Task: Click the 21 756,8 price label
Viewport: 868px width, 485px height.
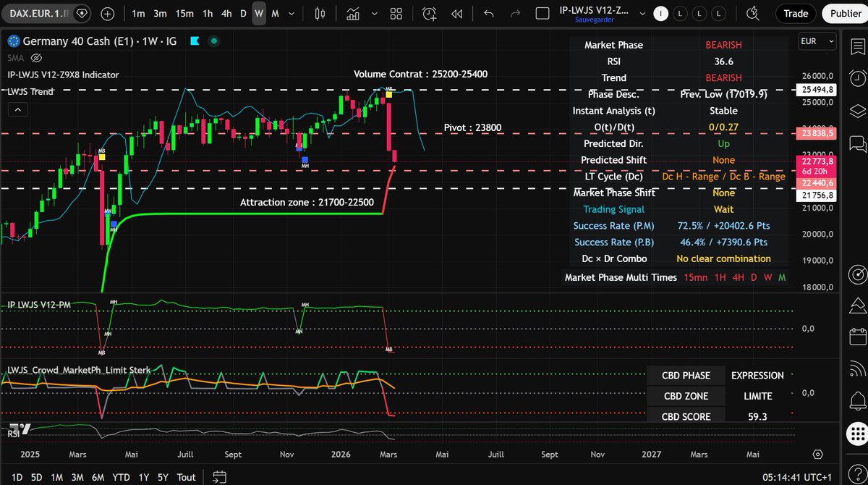Action: pos(817,195)
